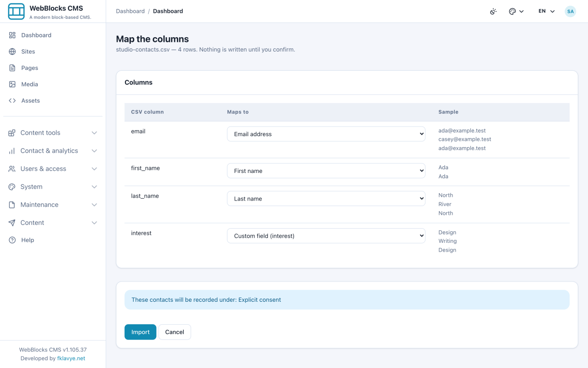The width and height of the screenshot is (588, 368).
Task: Open the interest column mapping dropdown
Action: tap(326, 236)
